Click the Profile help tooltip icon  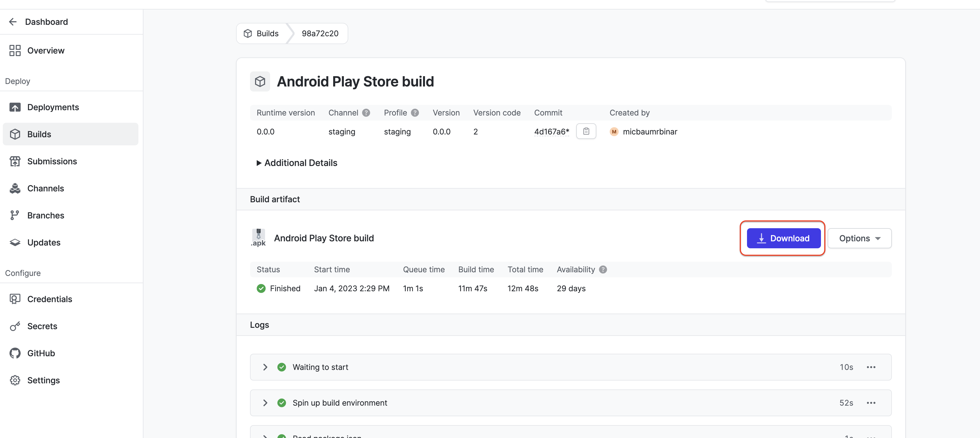click(415, 112)
